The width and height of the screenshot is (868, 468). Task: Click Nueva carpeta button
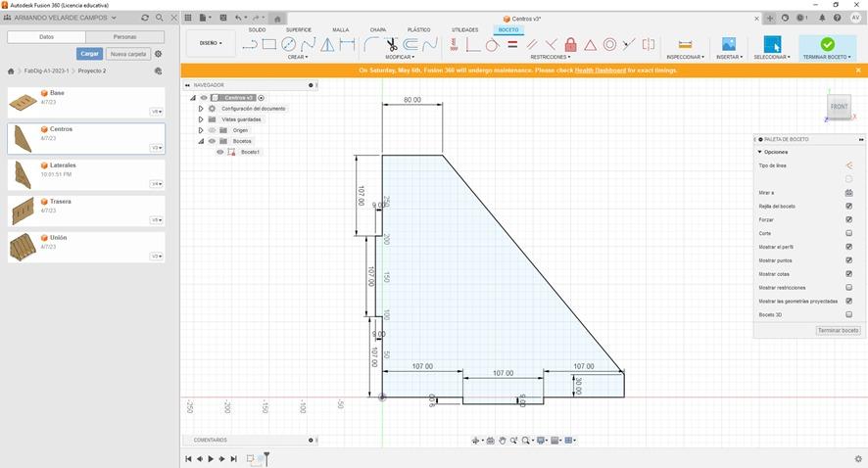(x=128, y=54)
